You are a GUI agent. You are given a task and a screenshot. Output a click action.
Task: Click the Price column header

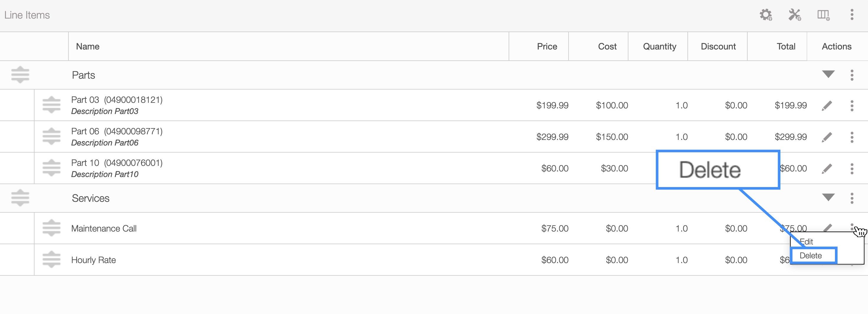coord(546,47)
